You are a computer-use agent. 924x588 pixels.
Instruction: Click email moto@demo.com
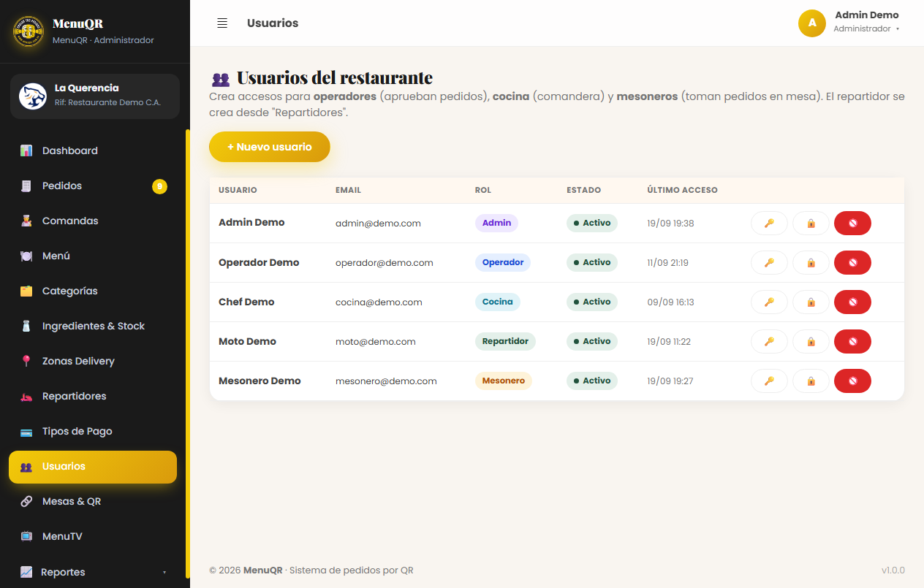click(x=376, y=342)
